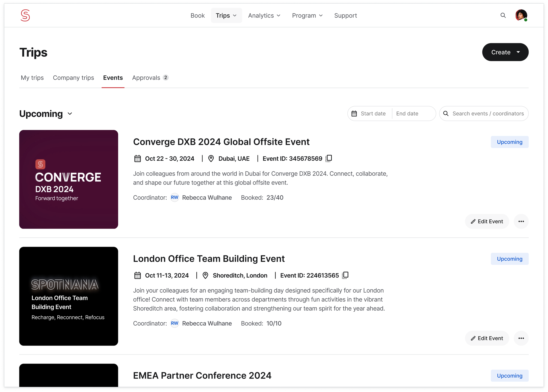Image resolution: width=548 pixels, height=392 pixels.
Task: Open the Approvals tab
Action: tap(150, 78)
